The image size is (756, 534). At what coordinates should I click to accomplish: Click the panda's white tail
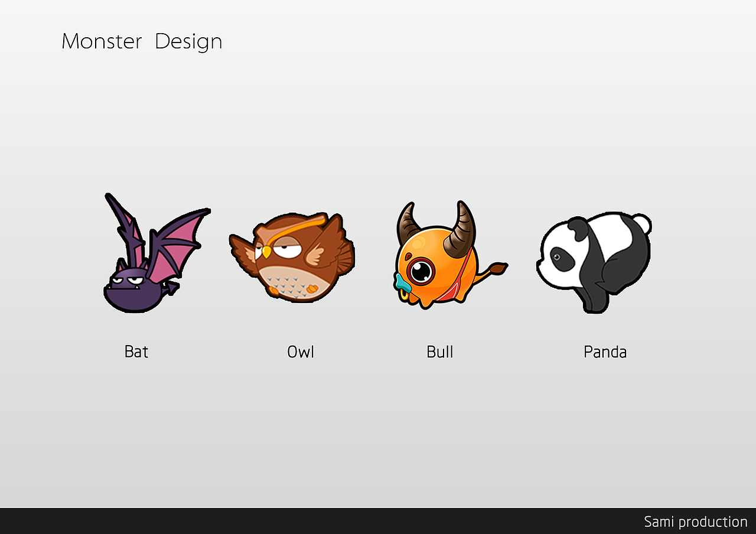(x=642, y=223)
